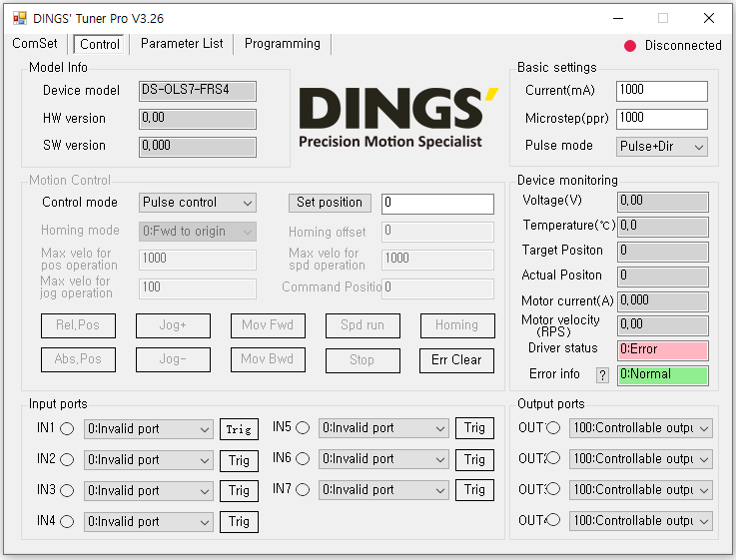Toggle the second OUT port indicator radio

coord(553,458)
